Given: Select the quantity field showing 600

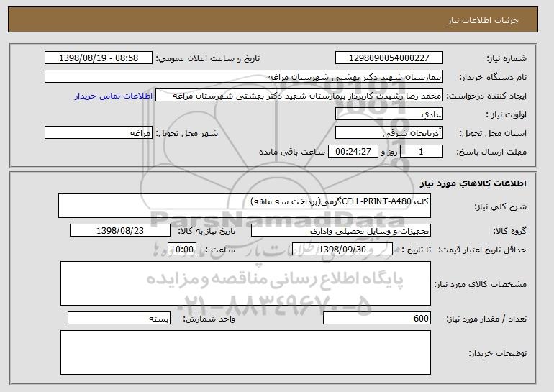Looking at the screenshot, I should click(x=377, y=318).
